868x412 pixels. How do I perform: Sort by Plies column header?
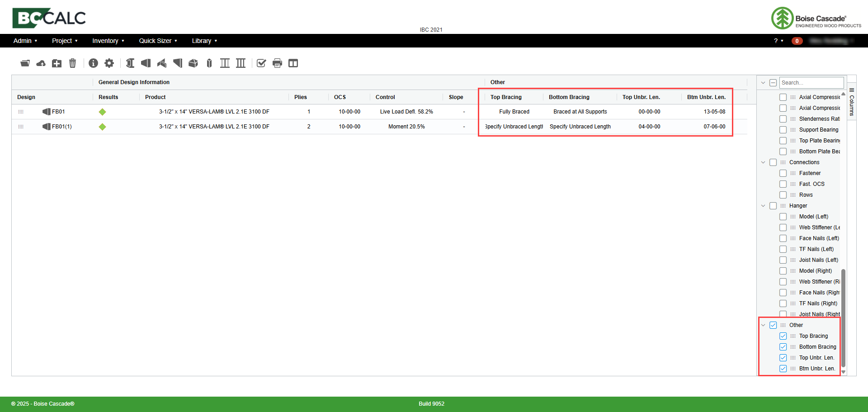301,97
